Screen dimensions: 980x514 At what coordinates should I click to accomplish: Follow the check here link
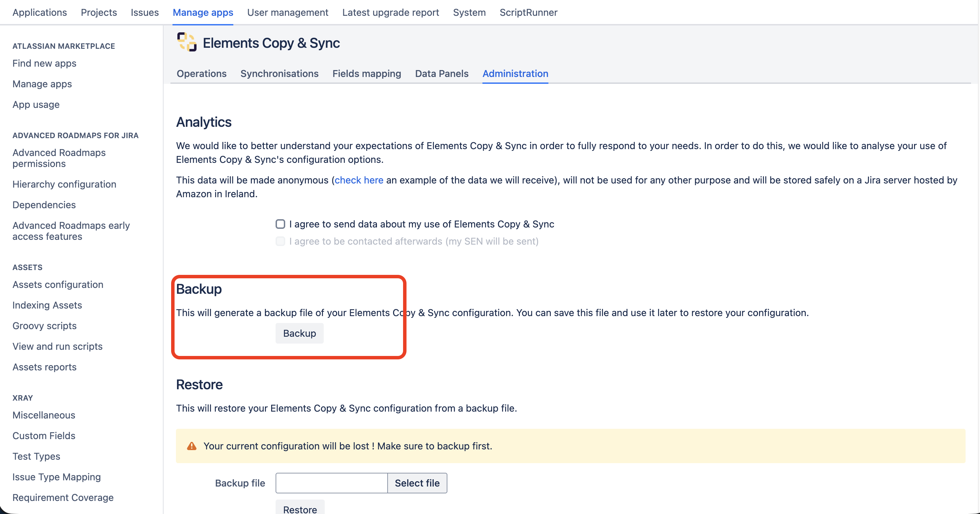(x=359, y=180)
